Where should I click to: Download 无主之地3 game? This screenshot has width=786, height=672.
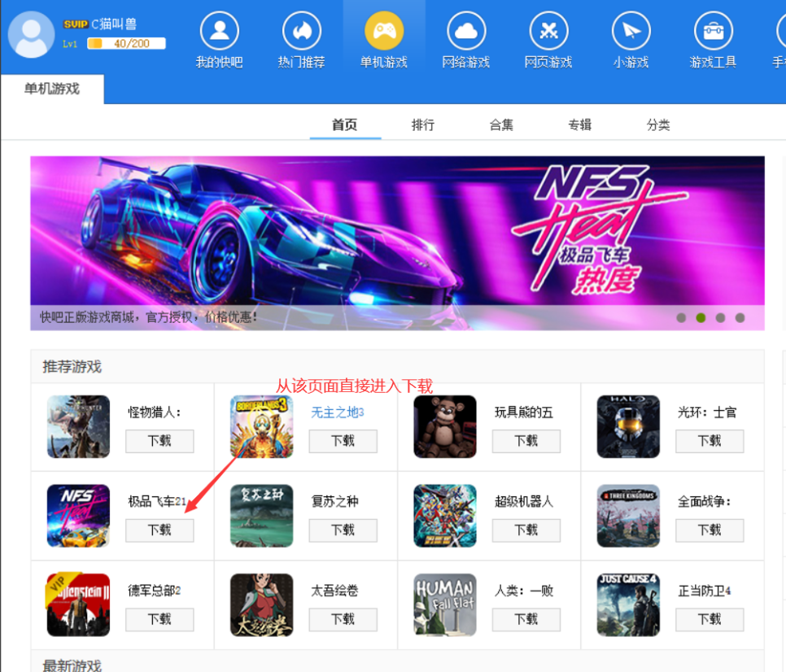click(343, 441)
